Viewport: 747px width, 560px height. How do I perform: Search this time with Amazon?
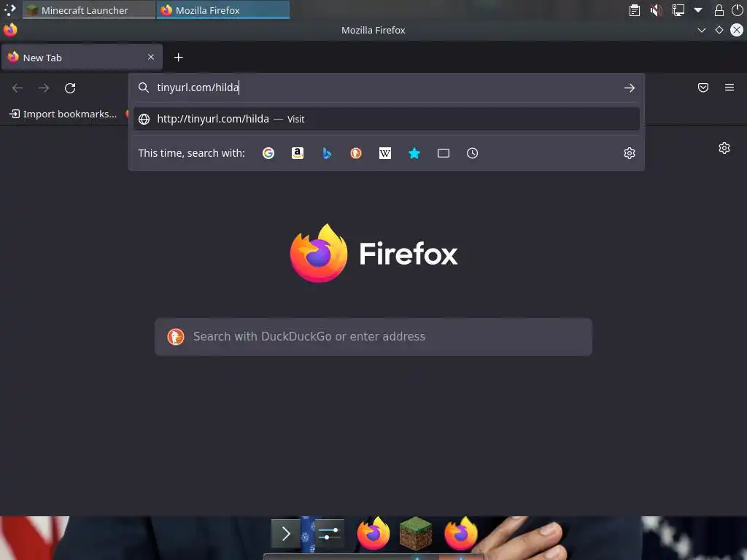click(298, 153)
